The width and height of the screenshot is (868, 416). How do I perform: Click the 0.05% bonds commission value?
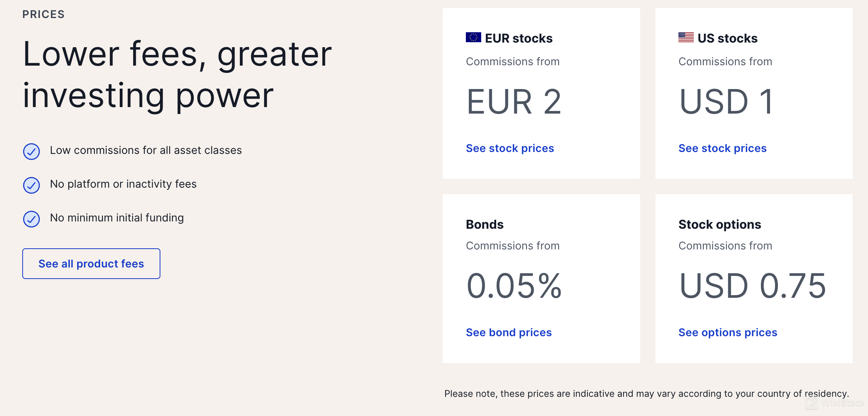[x=514, y=286]
